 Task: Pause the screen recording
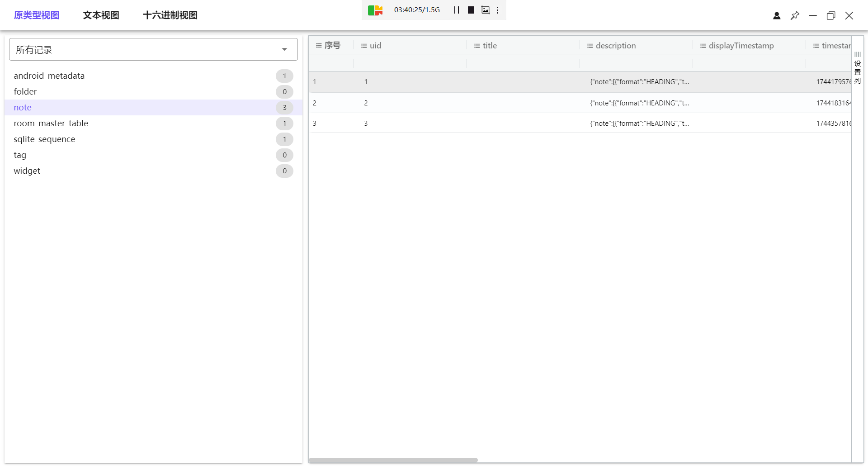(457, 10)
